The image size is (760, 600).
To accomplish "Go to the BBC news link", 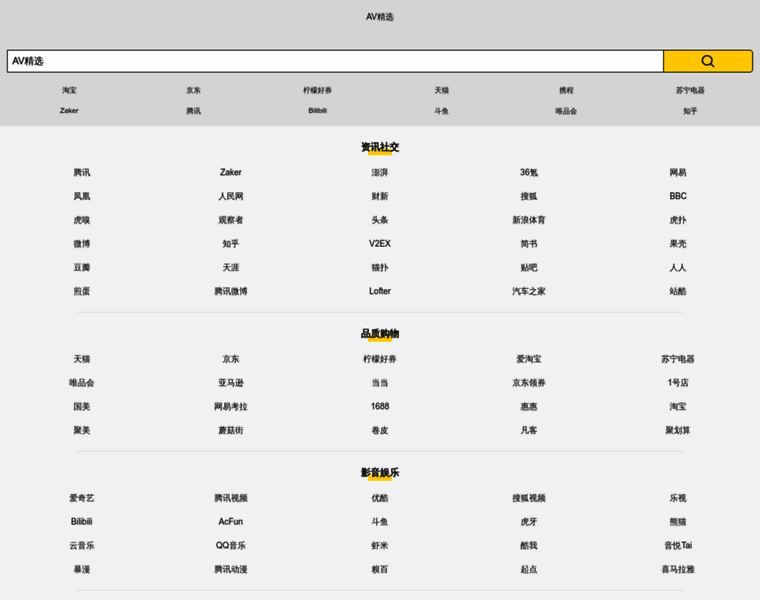I will click(x=678, y=196).
